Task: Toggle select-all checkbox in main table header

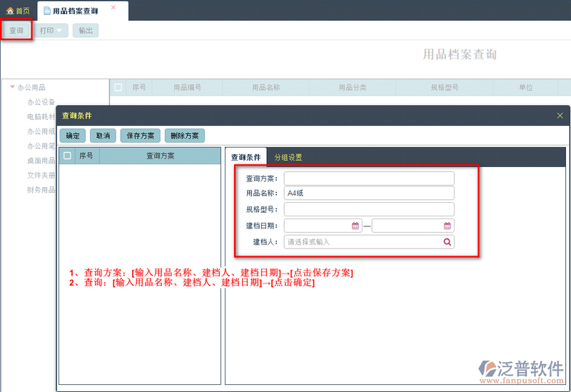Action: (x=118, y=87)
